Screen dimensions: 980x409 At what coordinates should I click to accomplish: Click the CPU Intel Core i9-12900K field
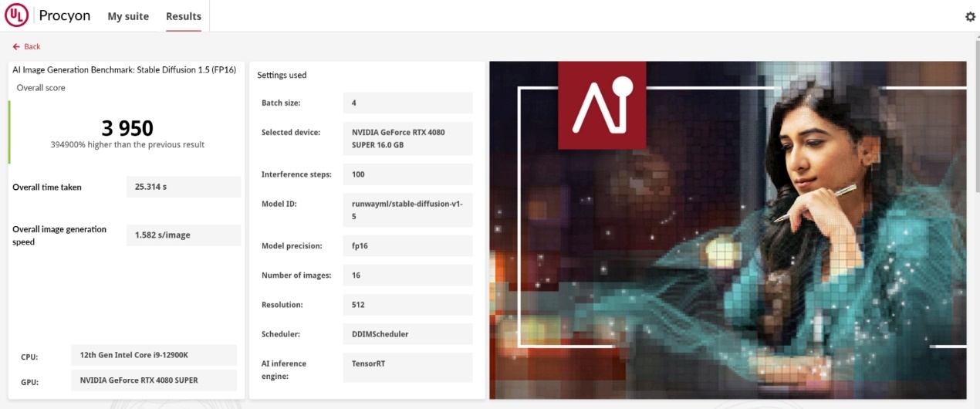(x=154, y=356)
